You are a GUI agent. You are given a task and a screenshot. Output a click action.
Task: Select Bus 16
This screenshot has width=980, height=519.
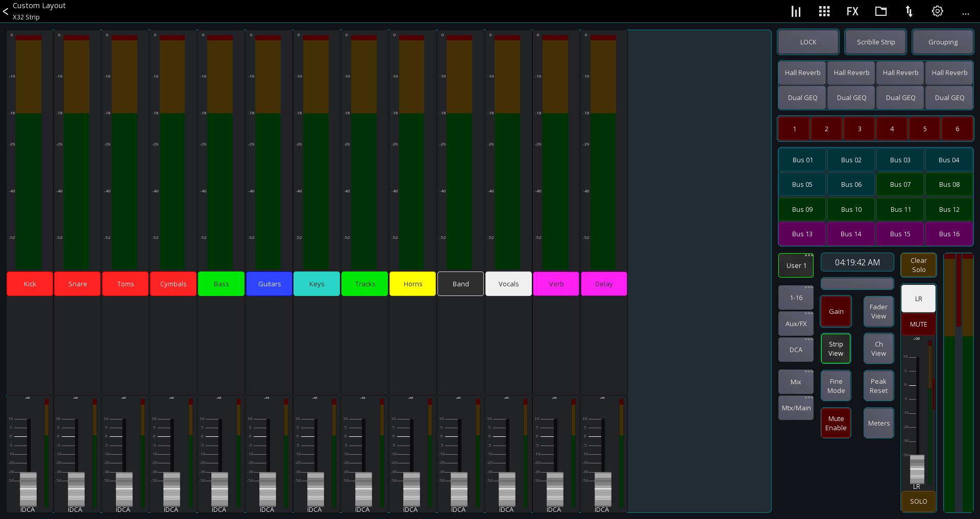(x=949, y=234)
